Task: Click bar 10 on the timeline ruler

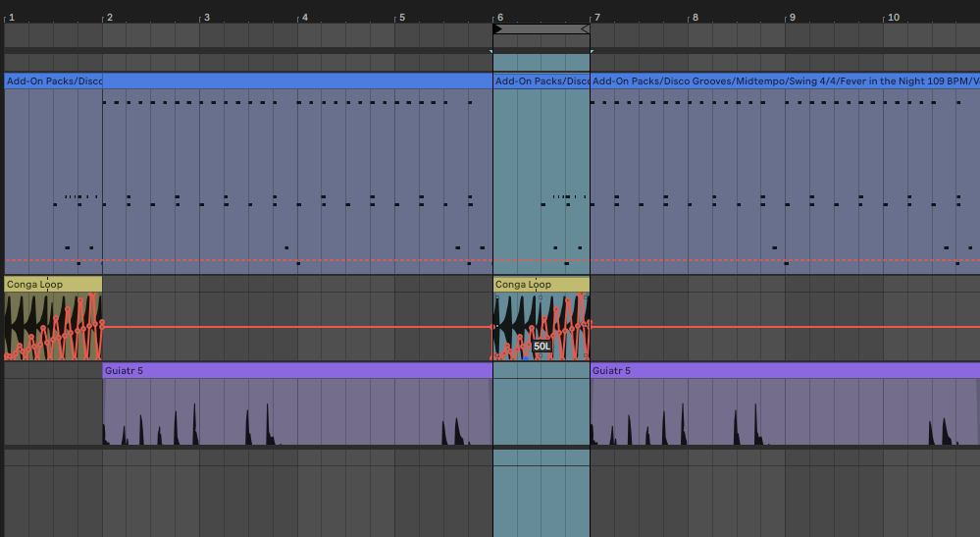Action: (893, 17)
